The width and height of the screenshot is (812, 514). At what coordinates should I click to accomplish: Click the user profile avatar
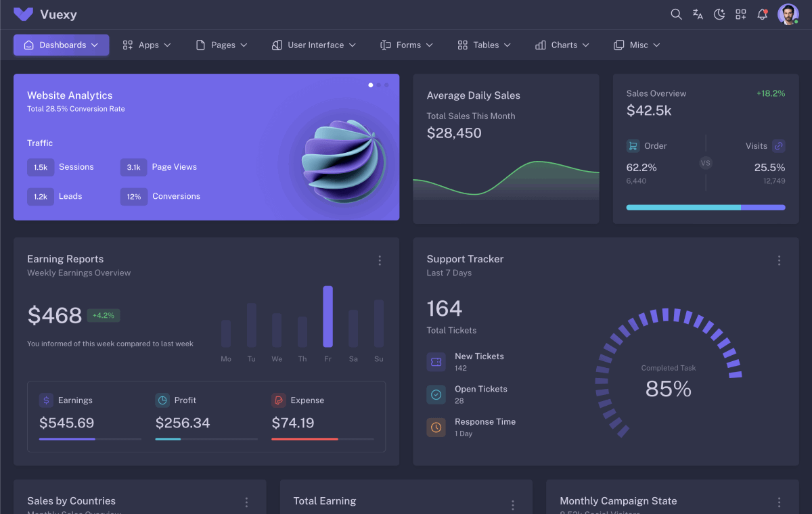[788, 14]
